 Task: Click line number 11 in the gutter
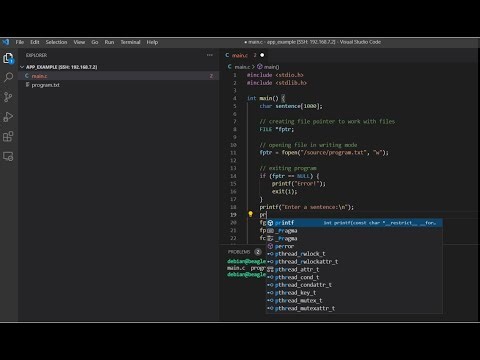click(233, 153)
